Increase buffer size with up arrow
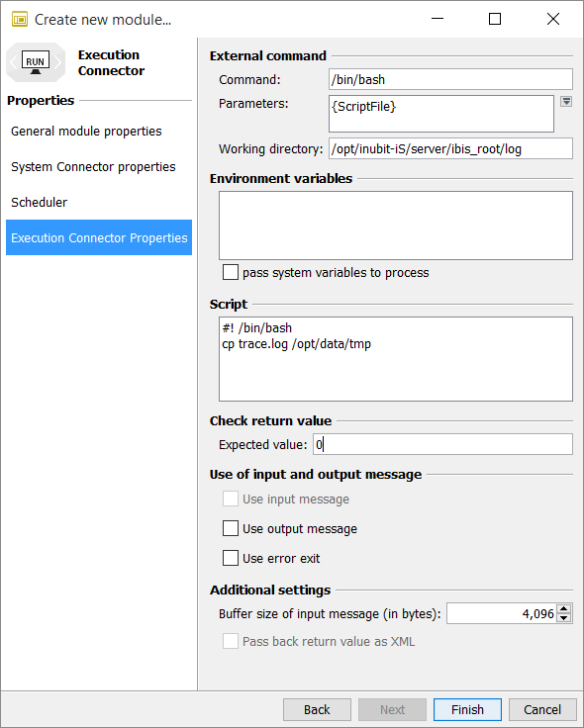Viewport: 584px width, 728px height. [x=564, y=609]
